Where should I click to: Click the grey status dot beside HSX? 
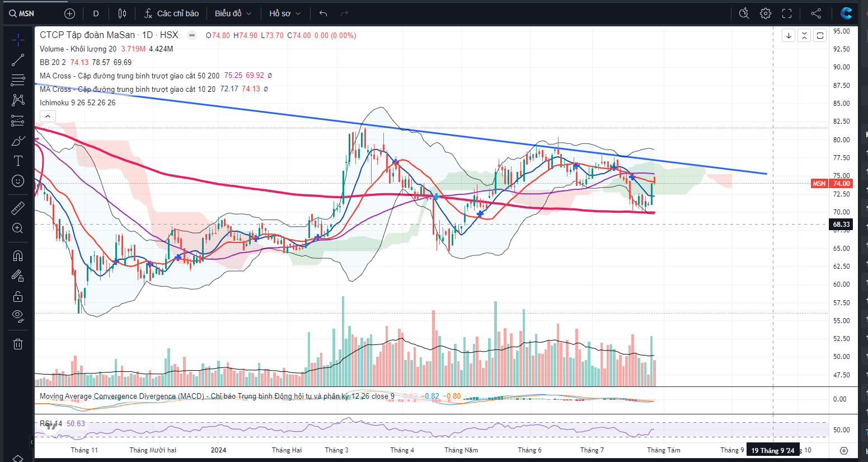tap(192, 35)
